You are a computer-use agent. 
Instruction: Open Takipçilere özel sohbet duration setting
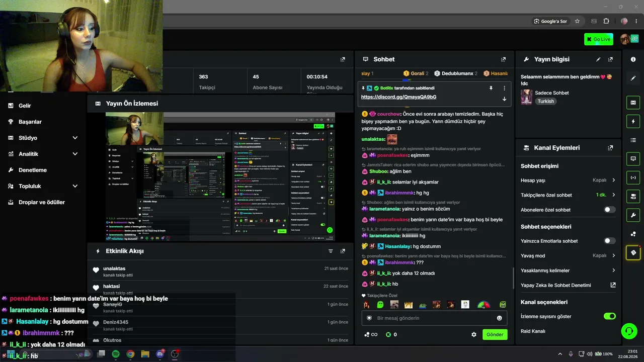pyautogui.click(x=568, y=195)
